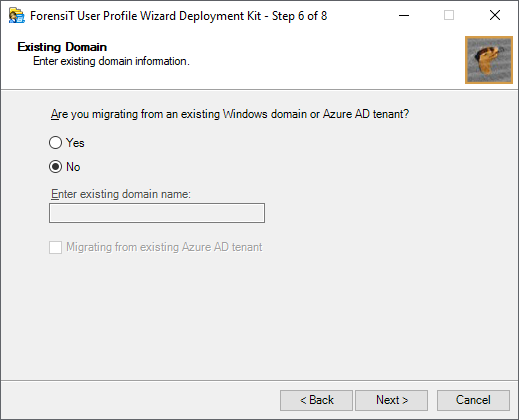Click the "No" option label text

click(73, 167)
